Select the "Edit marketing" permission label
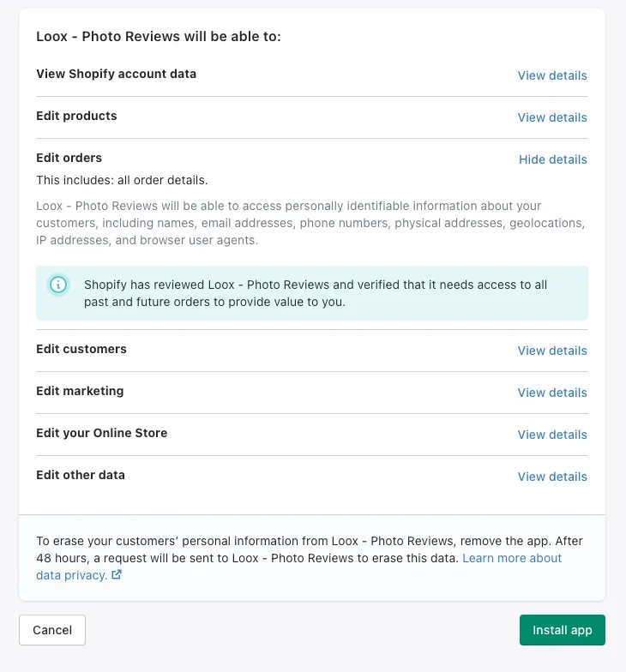 tap(80, 391)
